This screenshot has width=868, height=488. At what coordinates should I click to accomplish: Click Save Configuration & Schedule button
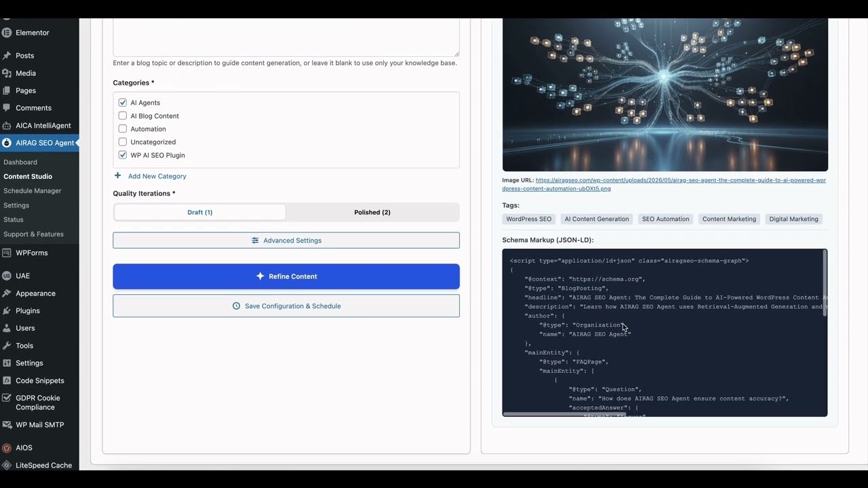tap(286, 306)
